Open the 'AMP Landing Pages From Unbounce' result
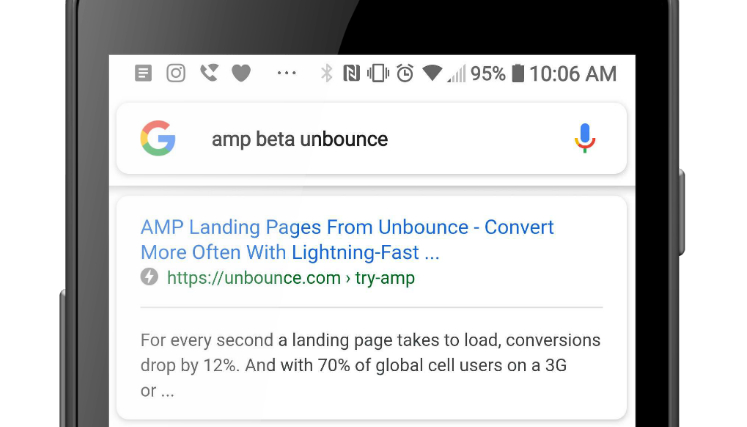 (x=347, y=240)
